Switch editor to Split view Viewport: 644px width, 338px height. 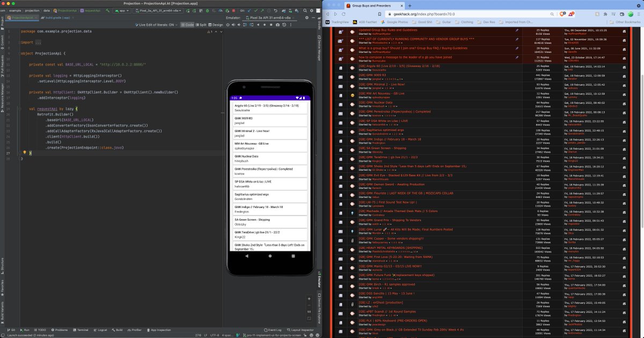[x=201, y=25]
